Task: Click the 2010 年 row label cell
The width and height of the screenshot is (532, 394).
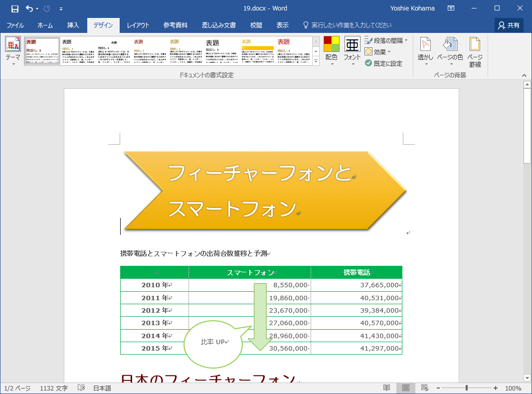Action: pyautogui.click(x=155, y=285)
